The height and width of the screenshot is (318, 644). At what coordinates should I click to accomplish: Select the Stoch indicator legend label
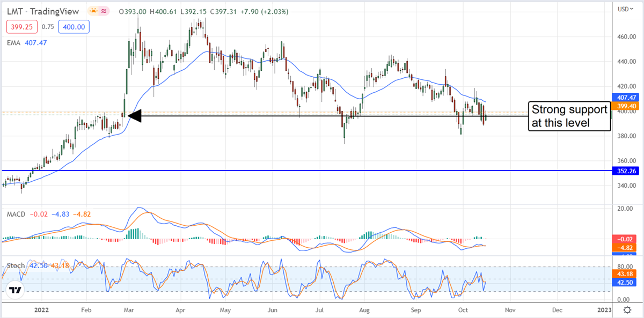(16, 265)
